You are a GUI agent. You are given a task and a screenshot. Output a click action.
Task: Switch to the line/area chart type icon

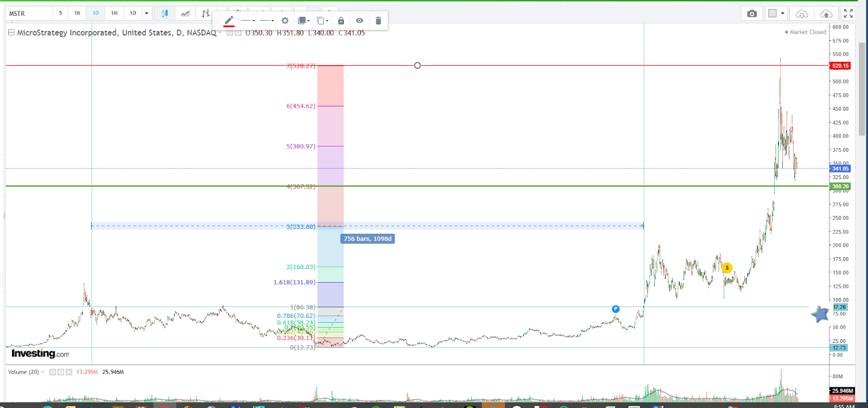pyautogui.click(x=186, y=13)
